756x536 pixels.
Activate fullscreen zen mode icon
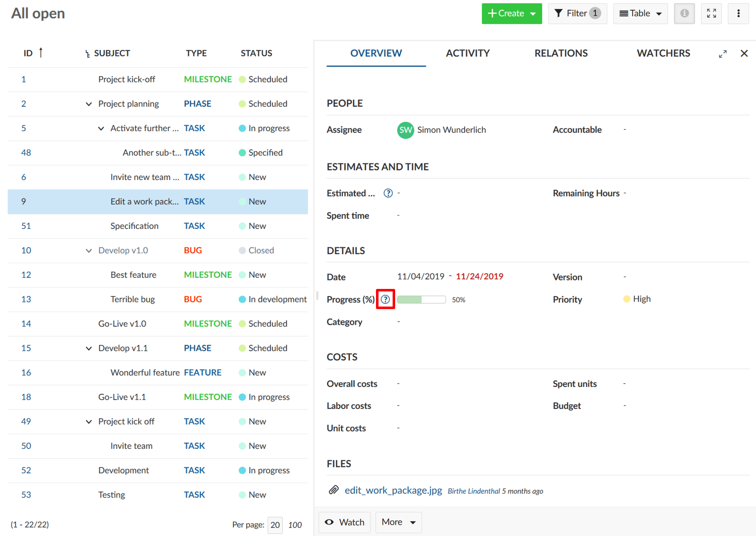711,14
